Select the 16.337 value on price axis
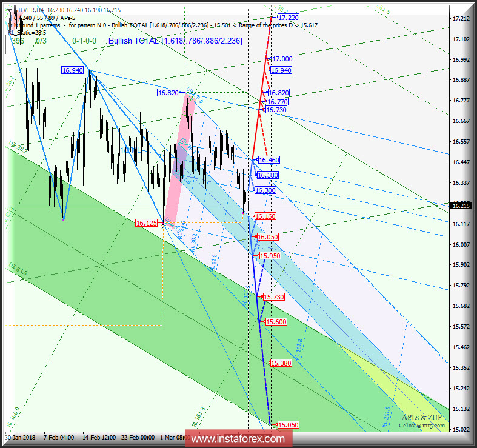The height and width of the screenshot is (448, 477). [x=461, y=182]
